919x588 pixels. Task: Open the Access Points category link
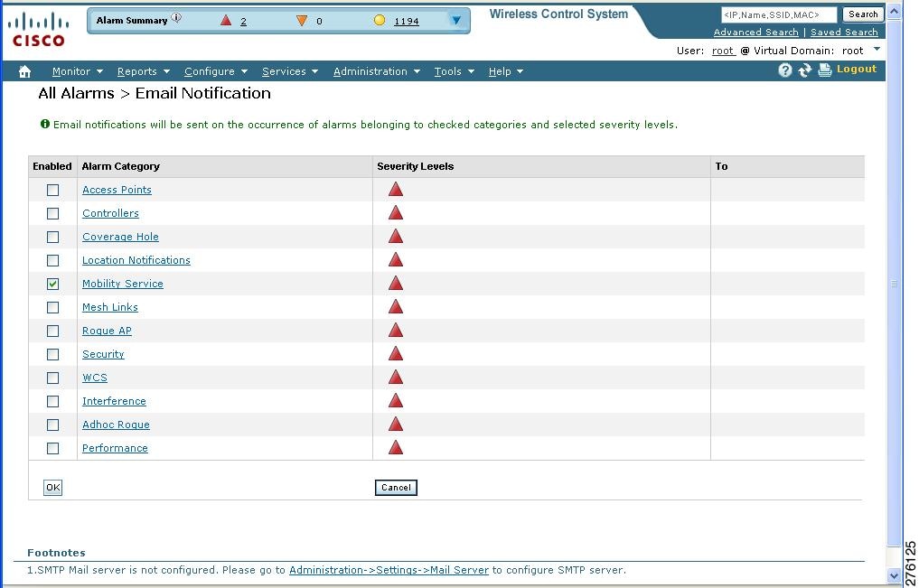click(x=117, y=190)
